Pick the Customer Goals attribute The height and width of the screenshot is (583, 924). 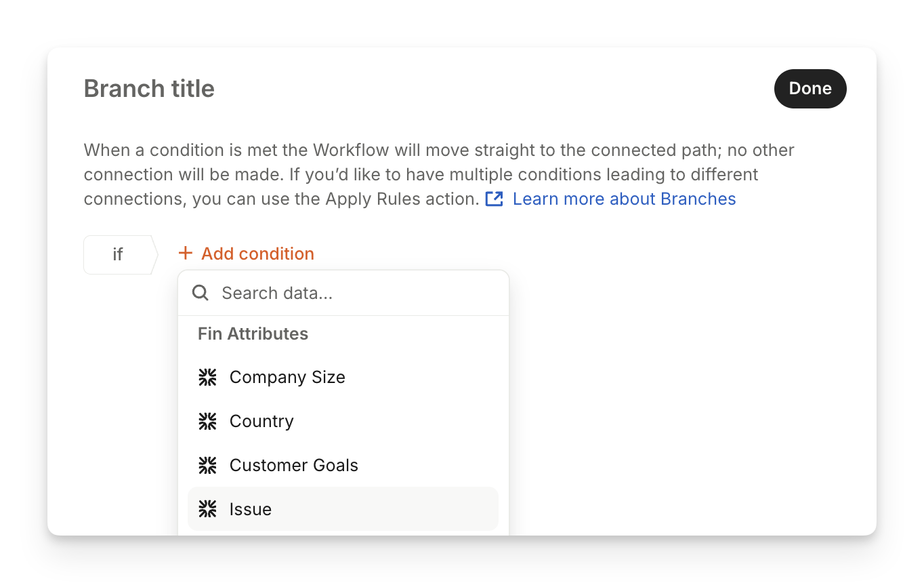293,466
